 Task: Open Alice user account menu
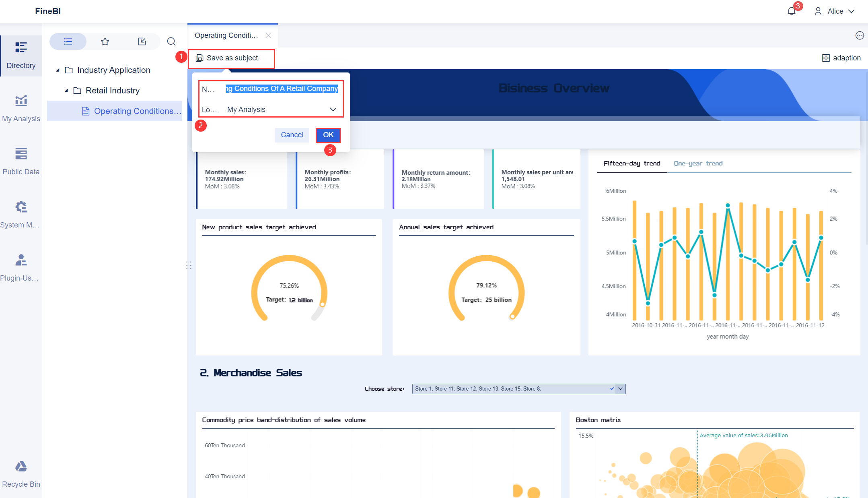[835, 11]
